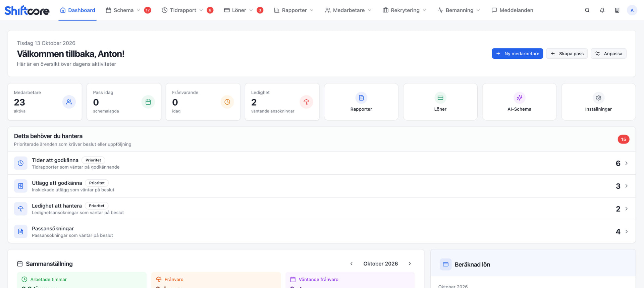This screenshot has height=288, width=644.
Task: Click the receipt icon beside Utlägg att godkänna
Action: [21, 186]
